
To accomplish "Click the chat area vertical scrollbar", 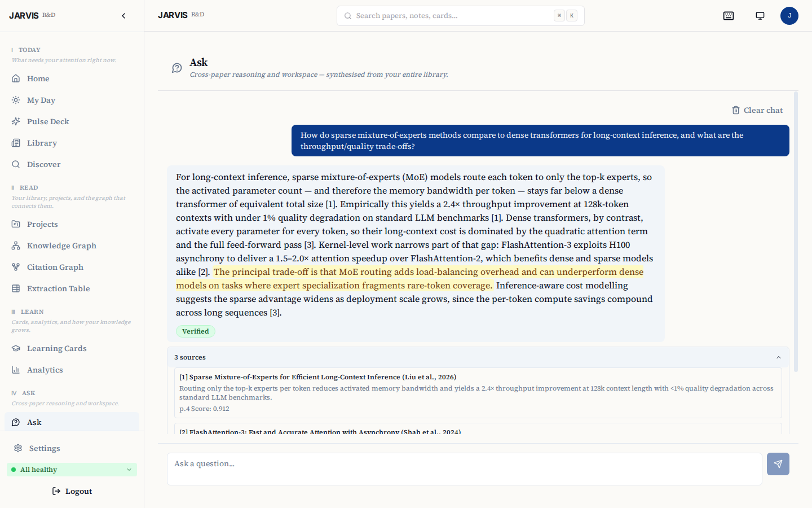I will [796, 231].
